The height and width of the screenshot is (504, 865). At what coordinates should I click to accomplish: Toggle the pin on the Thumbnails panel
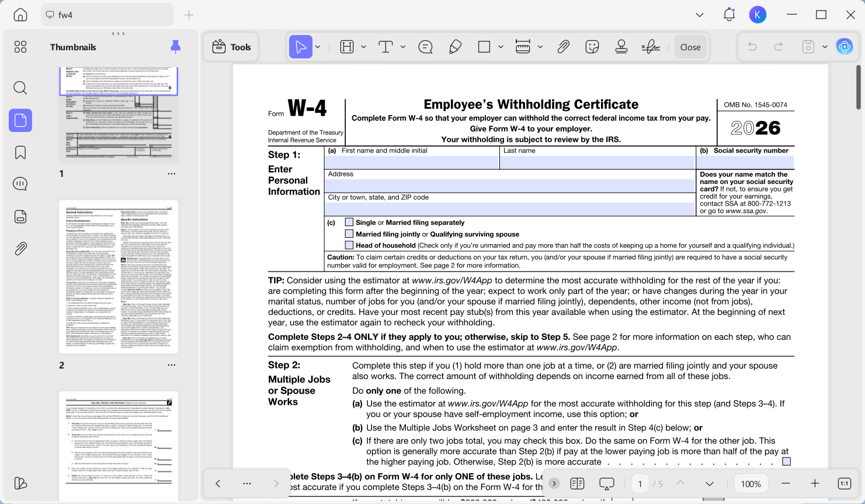pos(175,47)
